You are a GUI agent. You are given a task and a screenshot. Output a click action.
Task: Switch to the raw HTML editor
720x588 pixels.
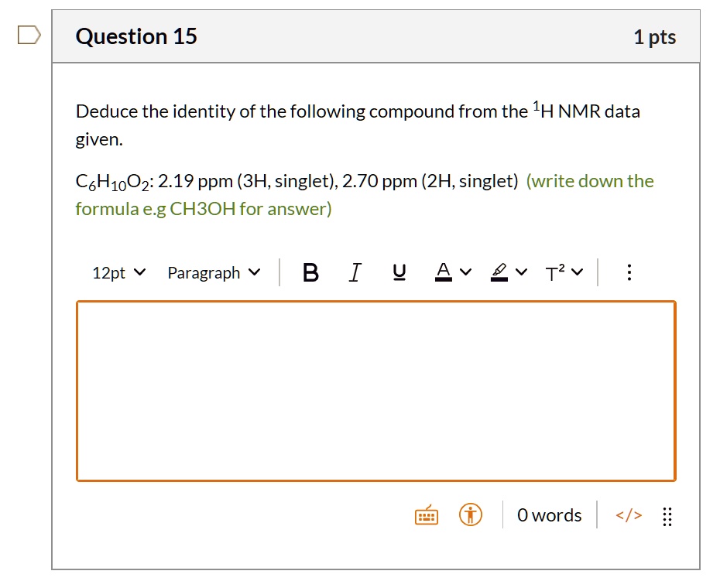628,514
